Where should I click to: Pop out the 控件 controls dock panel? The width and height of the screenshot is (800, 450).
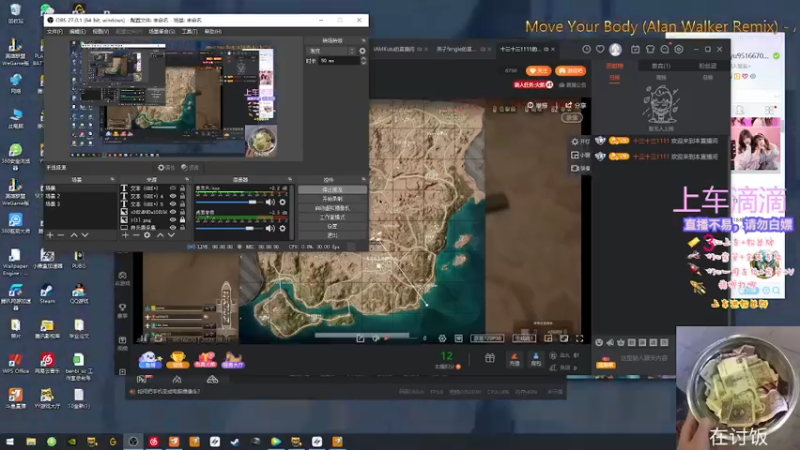(x=363, y=180)
